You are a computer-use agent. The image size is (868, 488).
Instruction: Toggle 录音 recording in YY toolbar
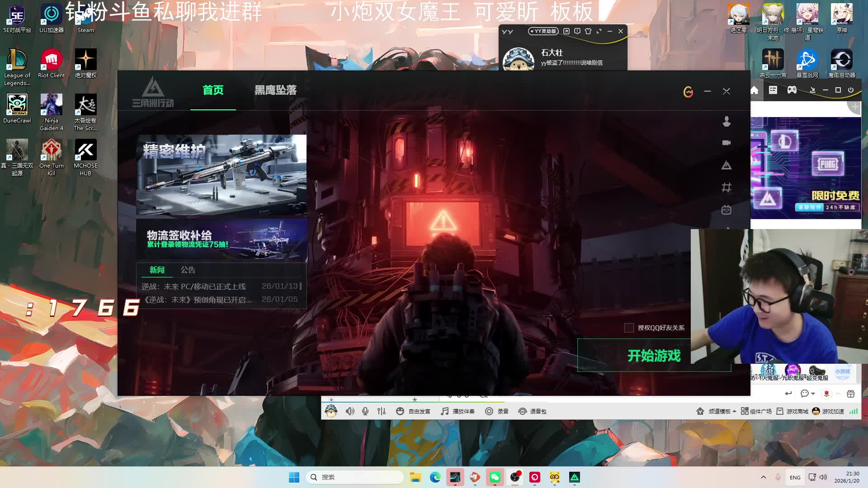point(497,411)
